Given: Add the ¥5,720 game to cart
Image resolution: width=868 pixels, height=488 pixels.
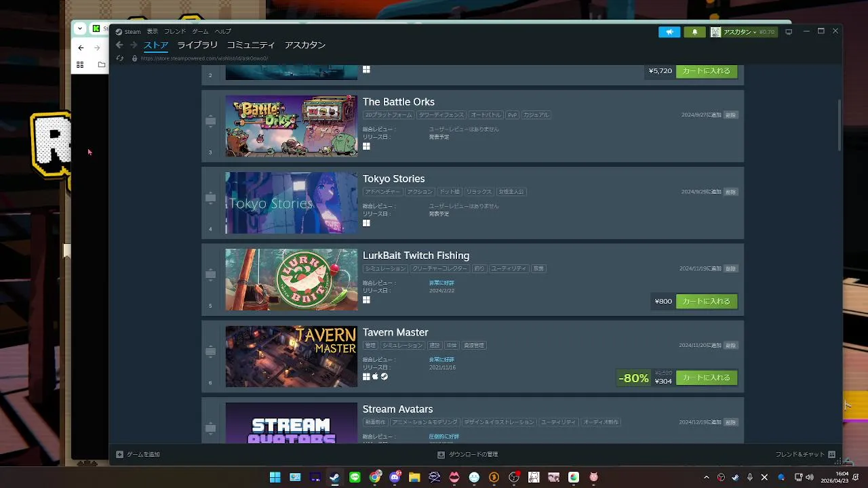Looking at the screenshot, I should point(707,70).
